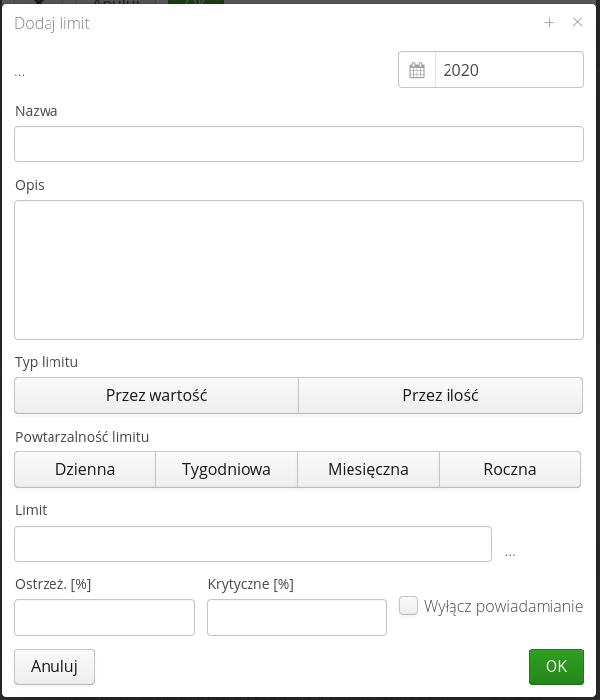Click the ellipsis next to Limit field

point(510,552)
